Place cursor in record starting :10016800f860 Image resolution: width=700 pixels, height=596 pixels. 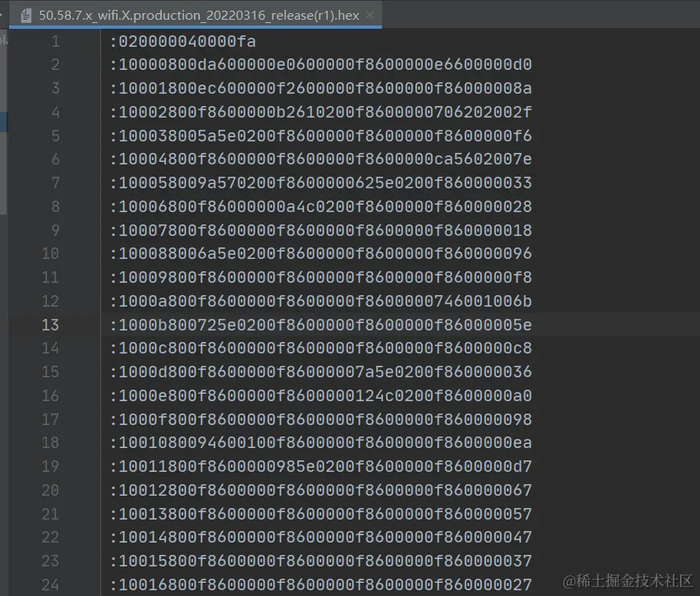[x=321, y=584]
